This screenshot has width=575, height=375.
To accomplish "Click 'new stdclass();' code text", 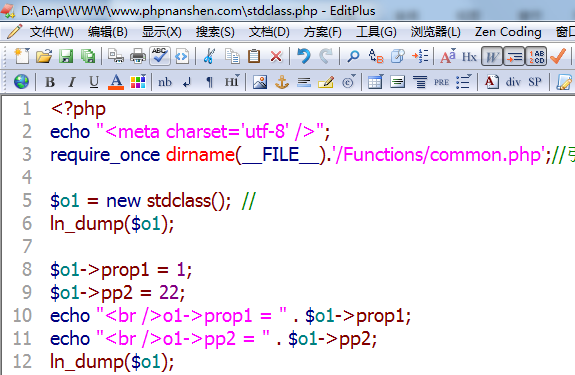I will tap(169, 201).
